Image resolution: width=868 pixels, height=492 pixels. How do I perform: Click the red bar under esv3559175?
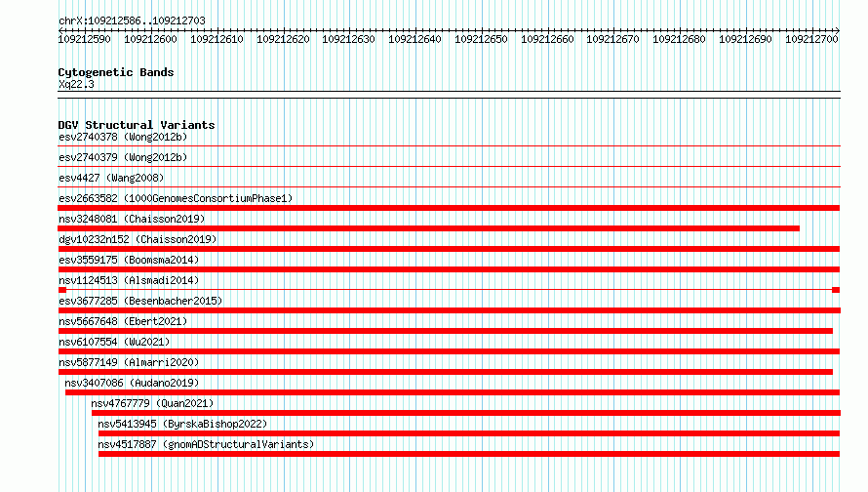click(449, 269)
